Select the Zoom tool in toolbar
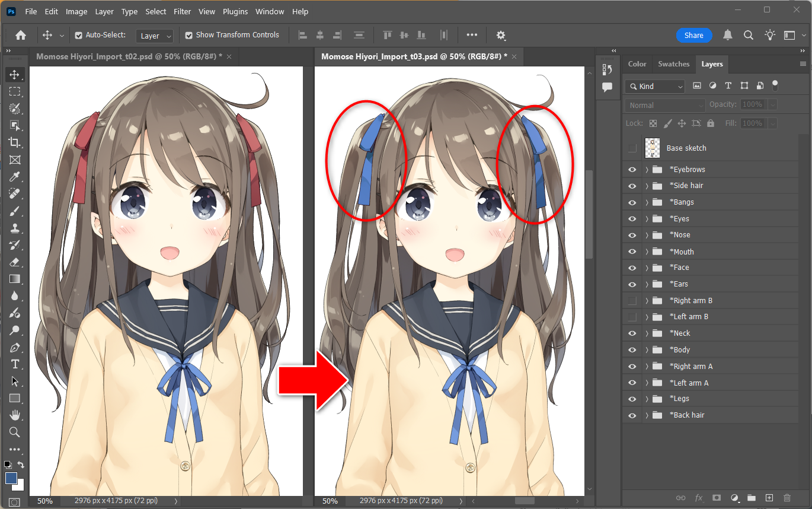Image resolution: width=812 pixels, height=509 pixels. (15, 432)
